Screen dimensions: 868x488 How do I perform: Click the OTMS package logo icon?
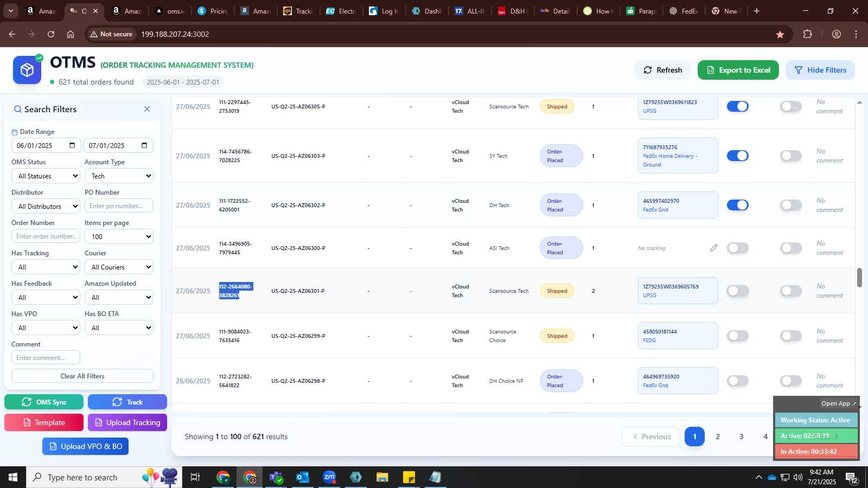pos(27,70)
